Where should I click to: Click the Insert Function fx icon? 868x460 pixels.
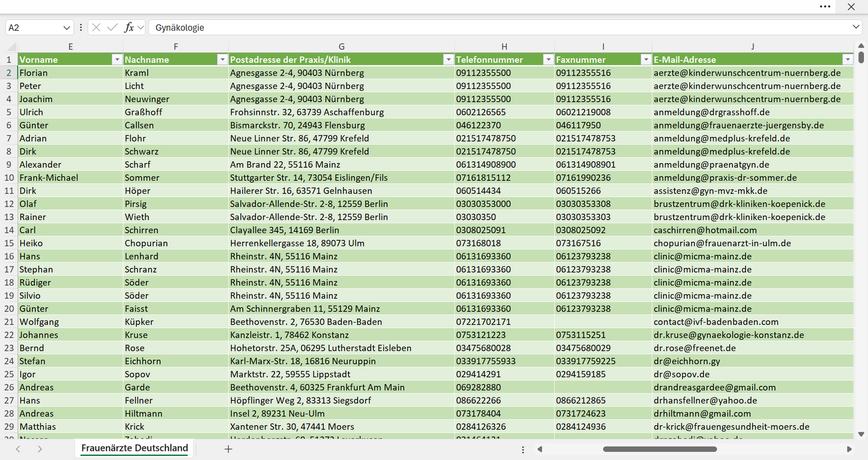click(129, 28)
